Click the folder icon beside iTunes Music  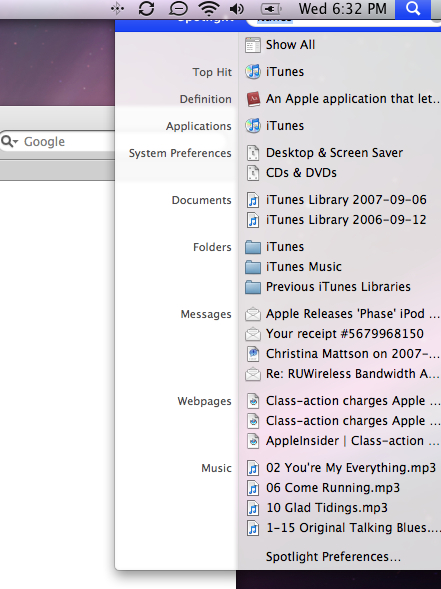coord(253,267)
